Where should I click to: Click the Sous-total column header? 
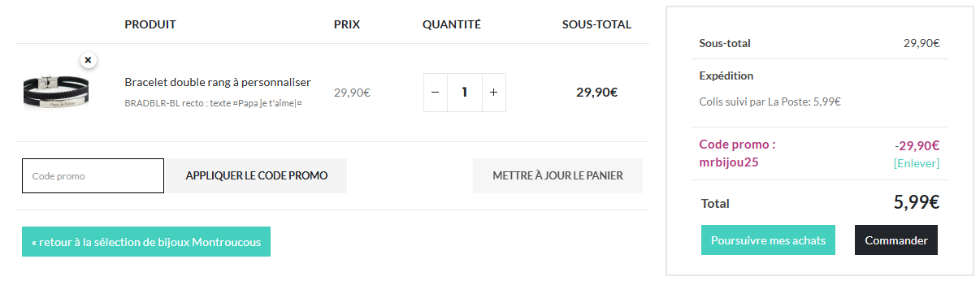coord(596,24)
